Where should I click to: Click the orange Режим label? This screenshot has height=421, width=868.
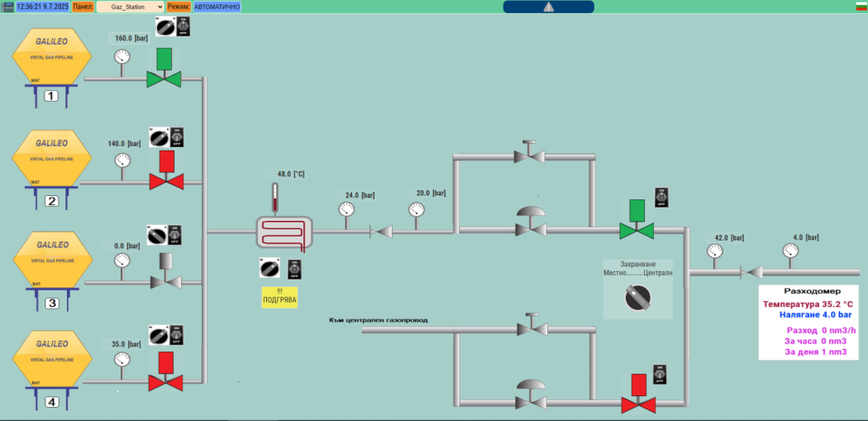[x=179, y=7]
